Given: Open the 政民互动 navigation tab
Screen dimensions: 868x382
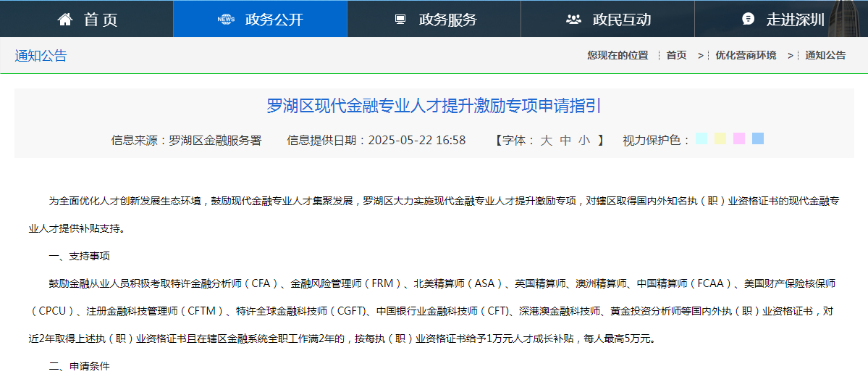Looking at the screenshot, I should pyautogui.click(x=607, y=19).
